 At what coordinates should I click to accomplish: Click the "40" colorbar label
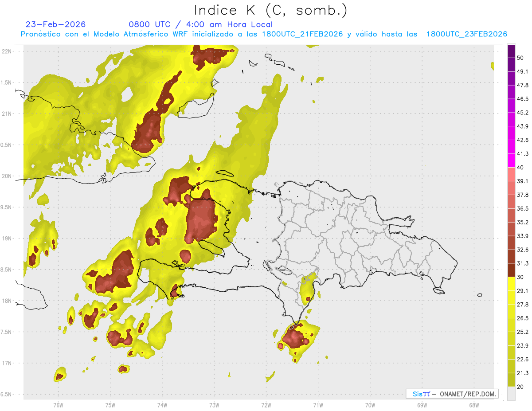(x=520, y=168)
